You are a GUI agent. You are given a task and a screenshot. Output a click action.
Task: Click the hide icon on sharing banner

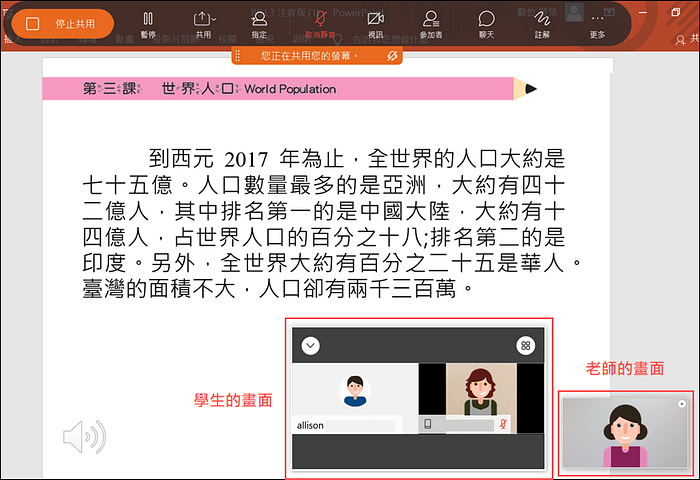pos(392,56)
